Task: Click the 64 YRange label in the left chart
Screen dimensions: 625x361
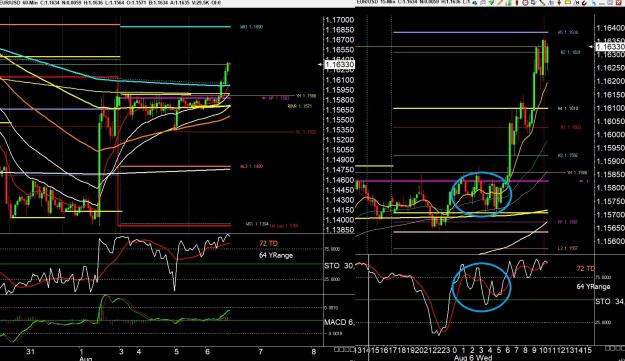Action: click(x=276, y=255)
